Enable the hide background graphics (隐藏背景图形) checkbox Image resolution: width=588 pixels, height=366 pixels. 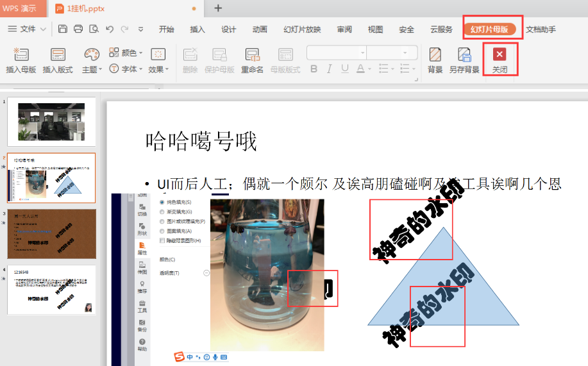[x=162, y=240]
